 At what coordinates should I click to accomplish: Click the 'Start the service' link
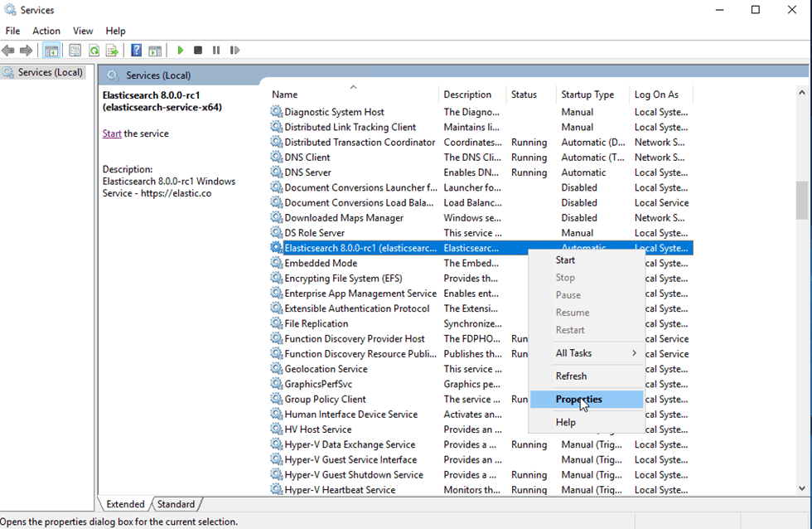click(111, 133)
